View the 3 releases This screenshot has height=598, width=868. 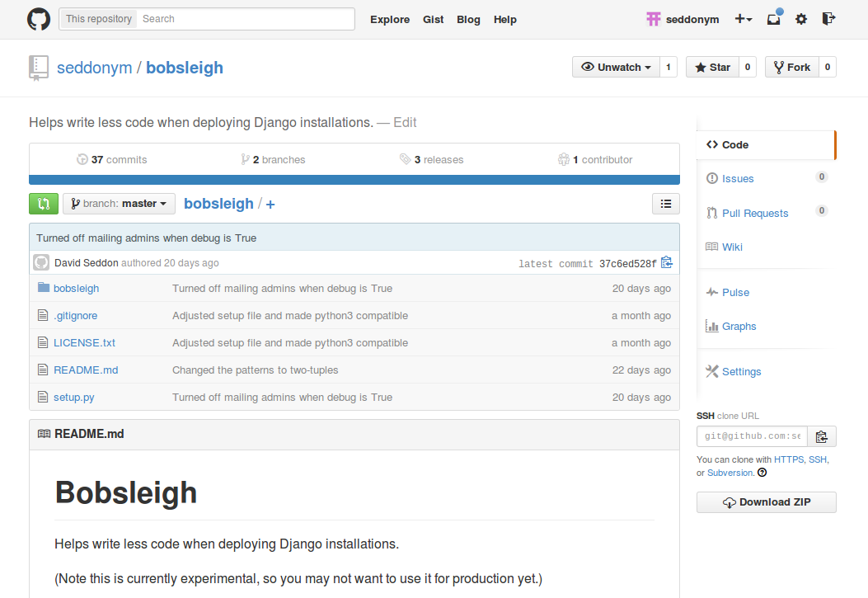pyautogui.click(x=432, y=159)
